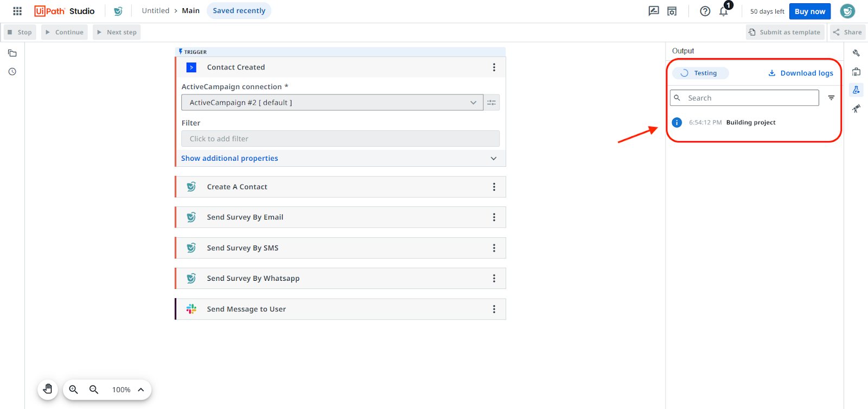Open options menu for Send Message to User
This screenshot has width=868, height=409.
coord(494,309)
